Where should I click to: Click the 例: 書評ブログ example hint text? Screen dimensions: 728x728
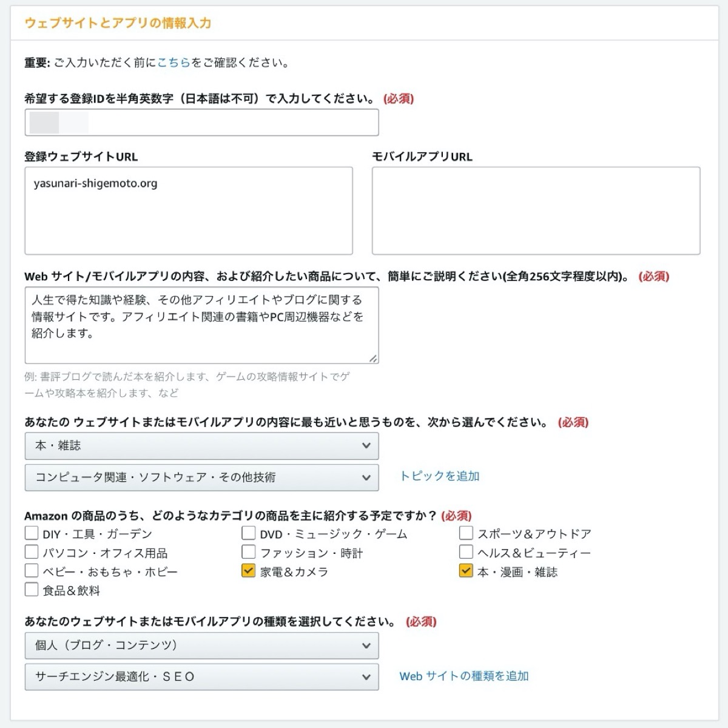click(187, 385)
